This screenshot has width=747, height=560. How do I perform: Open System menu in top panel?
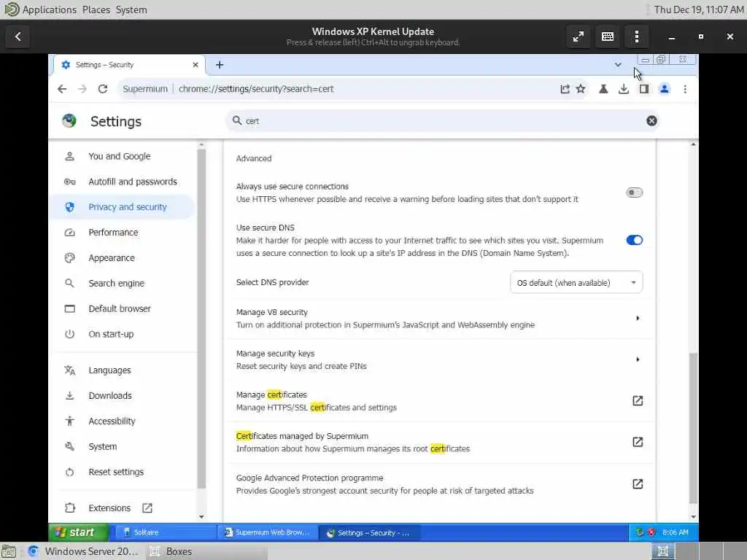[131, 9]
